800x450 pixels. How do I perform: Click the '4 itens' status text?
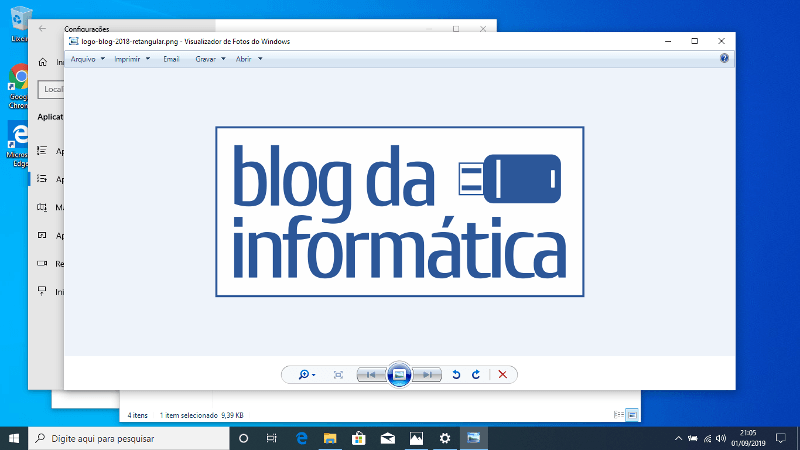pyautogui.click(x=137, y=415)
